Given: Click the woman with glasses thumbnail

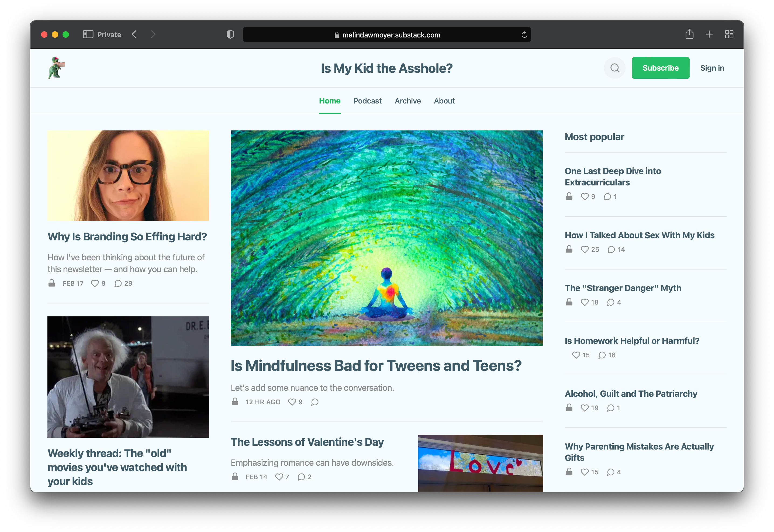Looking at the screenshot, I should pyautogui.click(x=128, y=176).
